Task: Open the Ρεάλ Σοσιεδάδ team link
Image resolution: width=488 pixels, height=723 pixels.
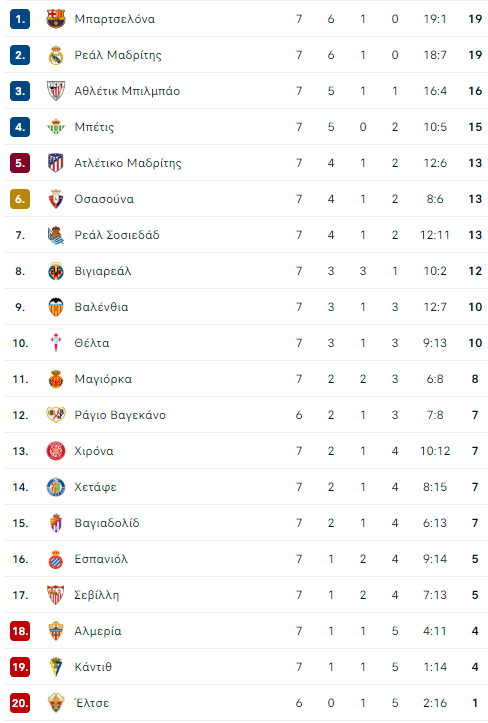Action: [117, 235]
